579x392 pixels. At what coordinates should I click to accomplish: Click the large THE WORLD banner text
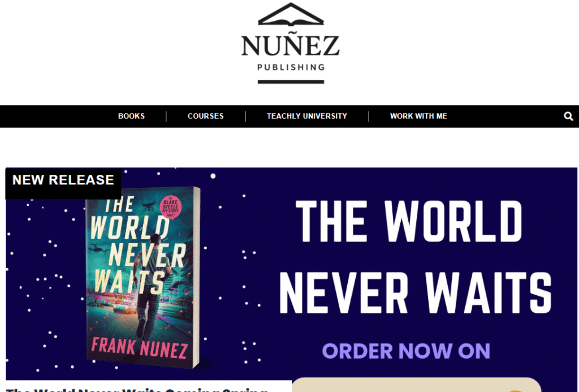coord(409,221)
